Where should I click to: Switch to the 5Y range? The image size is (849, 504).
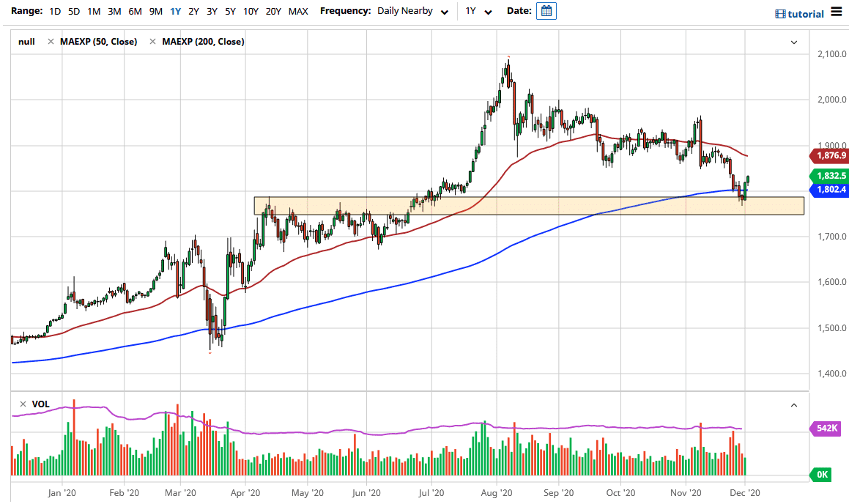(x=230, y=11)
